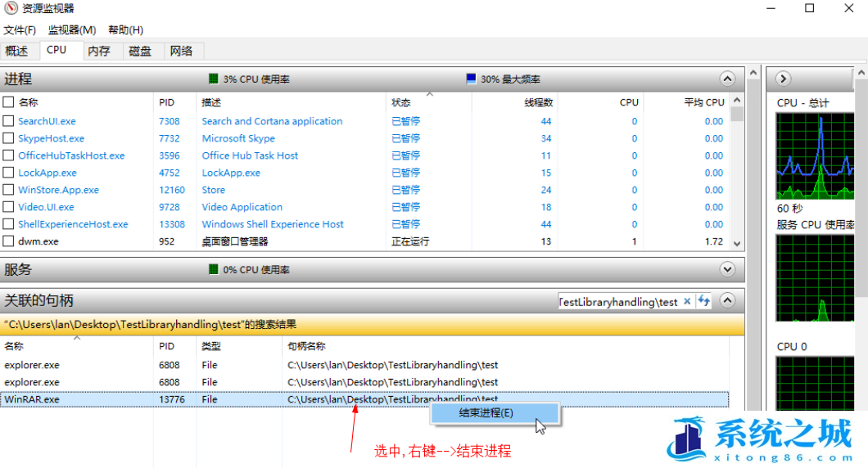Check the LockApp.exe process checkbox
This screenshot has height=468, width=868.
tap(8, 173)
